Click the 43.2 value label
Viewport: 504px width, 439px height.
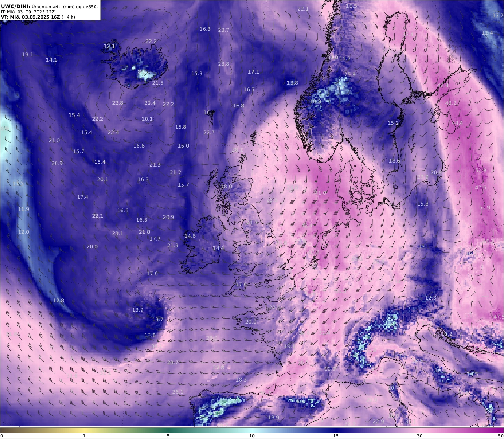pos(451,103)
